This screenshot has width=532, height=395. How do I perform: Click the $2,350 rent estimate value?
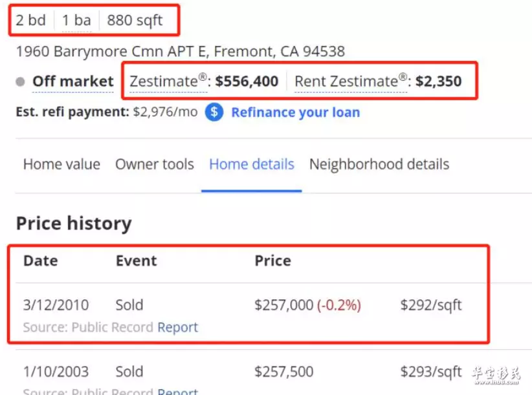(x=438, y=81)
